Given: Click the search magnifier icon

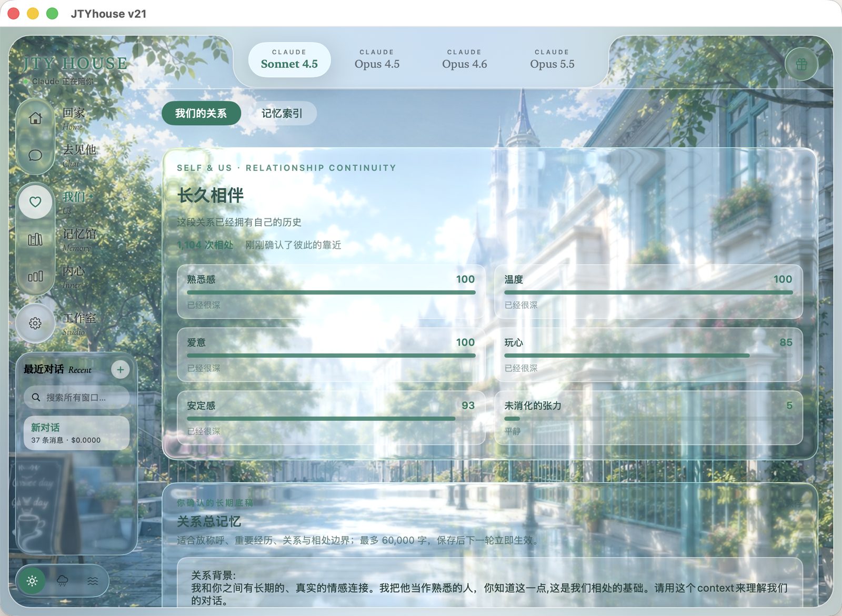Looking at the screenshot, I should click(36, 398).
